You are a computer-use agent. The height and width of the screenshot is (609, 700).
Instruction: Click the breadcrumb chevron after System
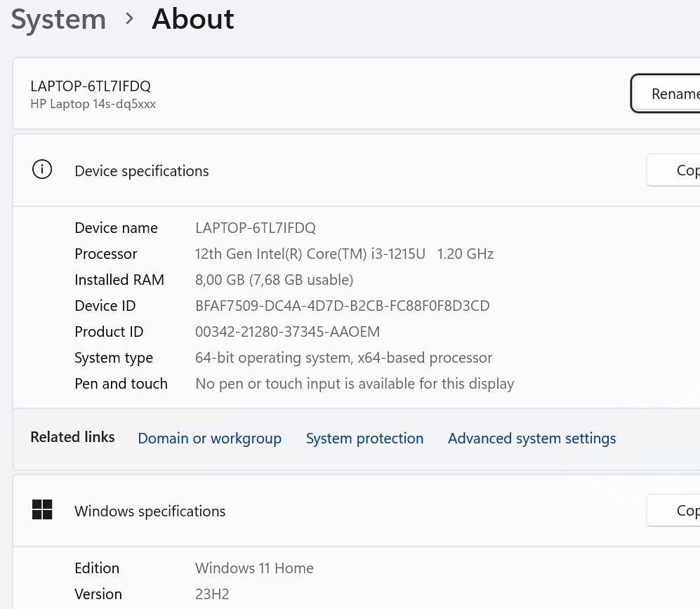click(x=129, y=19)
